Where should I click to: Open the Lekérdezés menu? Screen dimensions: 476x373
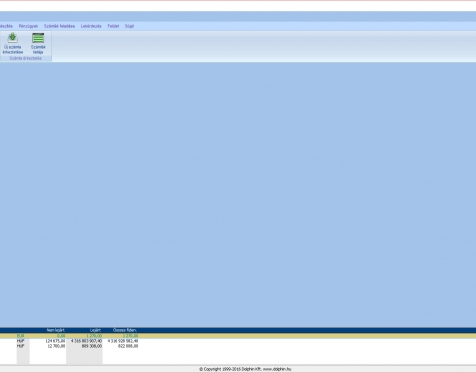pos(91,26)
